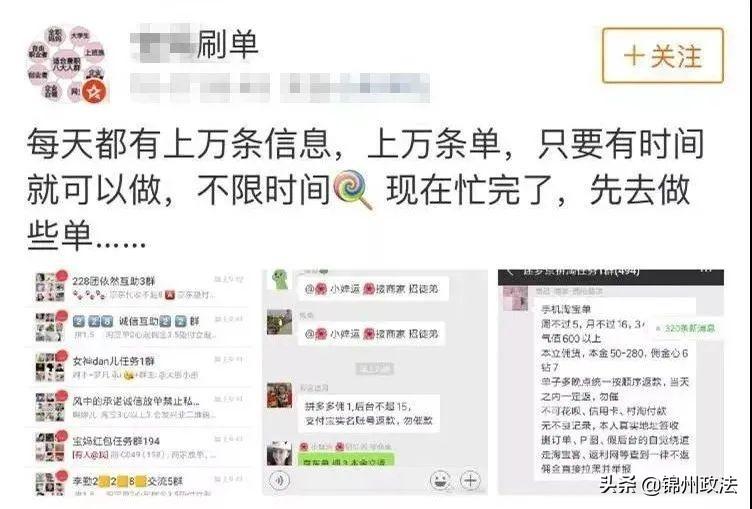Open the emoji smiley picker in chat
752x509 pixels.
(x=439, y=480)
